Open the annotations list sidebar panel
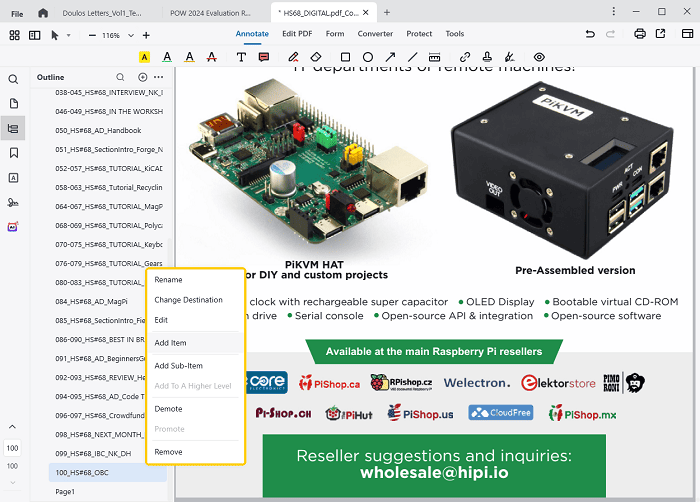 13,178
